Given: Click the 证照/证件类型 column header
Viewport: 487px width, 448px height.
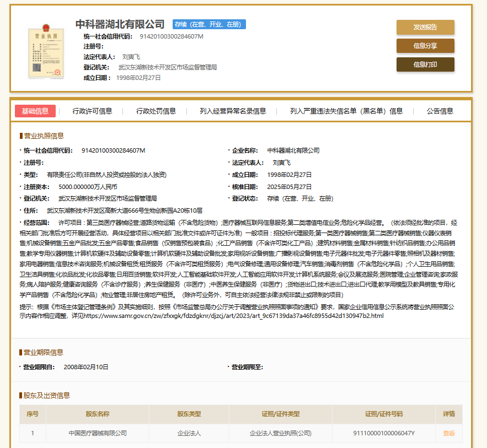Looking at the screenshot, I should 281,414.
